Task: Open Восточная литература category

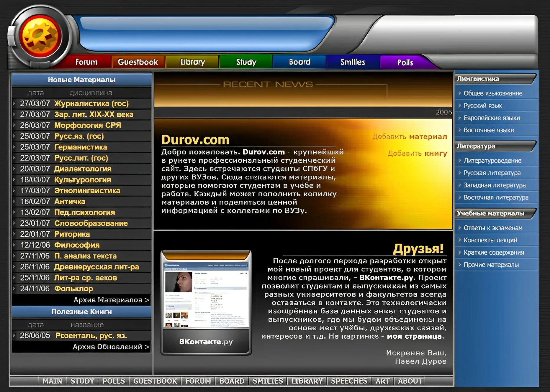Action: click(x=496, y=198)
